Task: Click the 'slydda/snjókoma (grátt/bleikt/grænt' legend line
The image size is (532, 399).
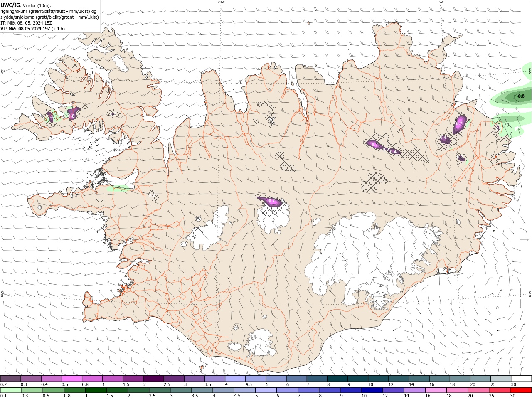Action: point(50,17)
